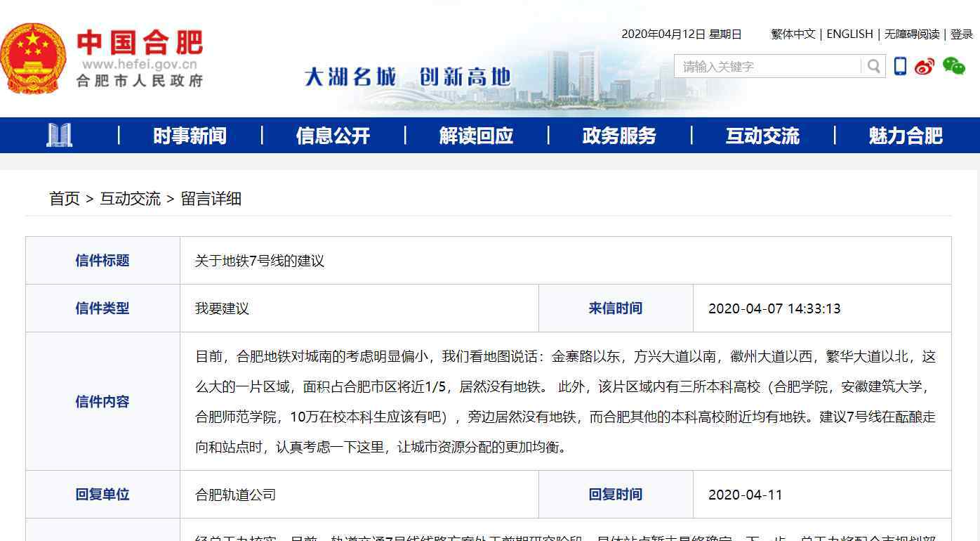The width and height of the screenshot is (980, 541).
Task: Open the 政务服务 menu
Action: (620, 136)
